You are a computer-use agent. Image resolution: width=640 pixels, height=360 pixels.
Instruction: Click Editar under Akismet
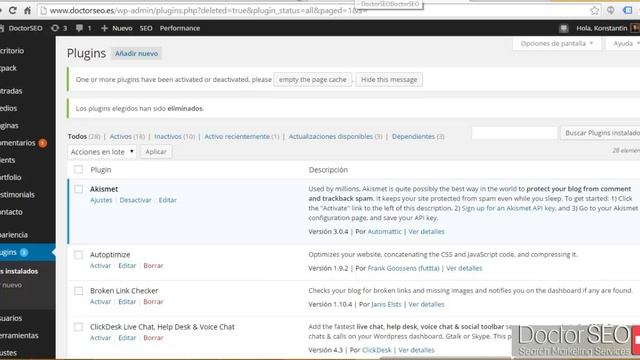coord(167,200)
